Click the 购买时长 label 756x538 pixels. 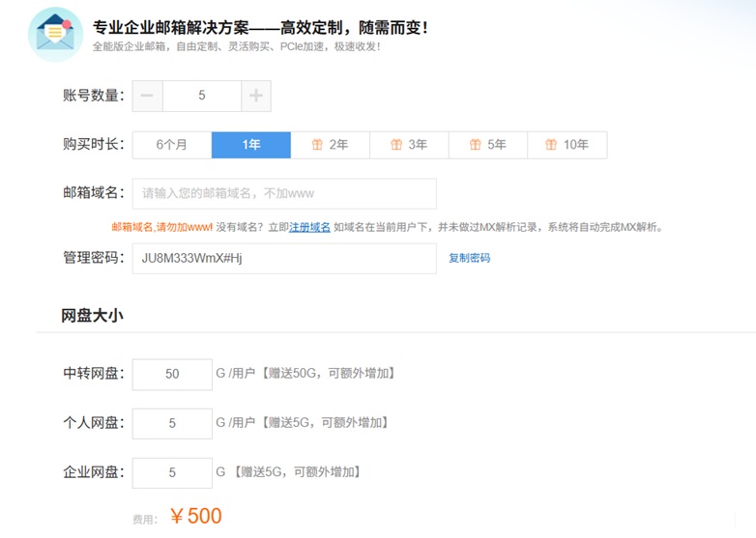pyautogui.click(x=94, y=144)
